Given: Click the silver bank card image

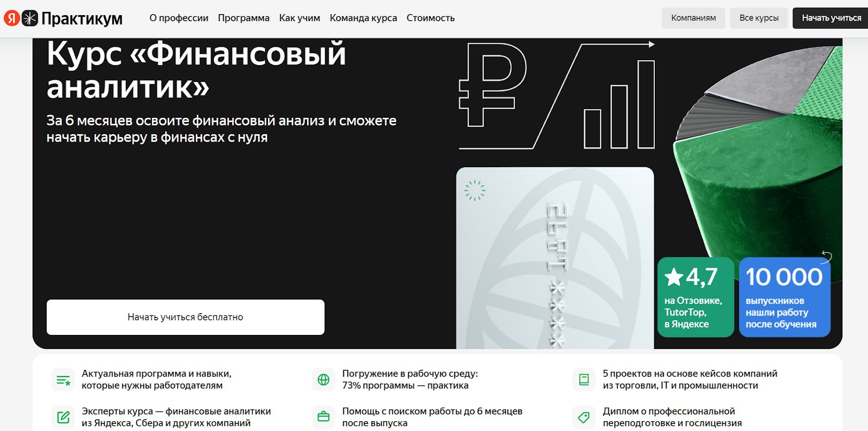Looking at the screenshot, I should pyautogui.click(x=555, y=258).
